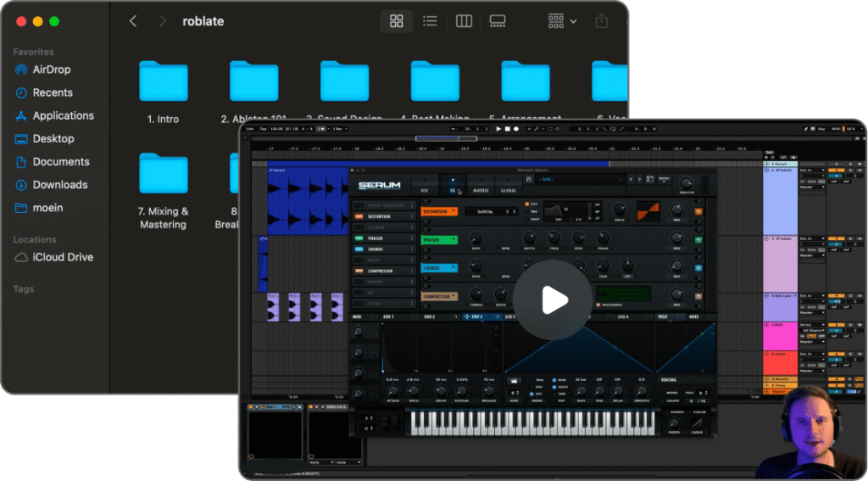The height and width of the screenshot is (481, 868).
Task: Select the 5. Arrangement folder
Action: click(526, 92)
